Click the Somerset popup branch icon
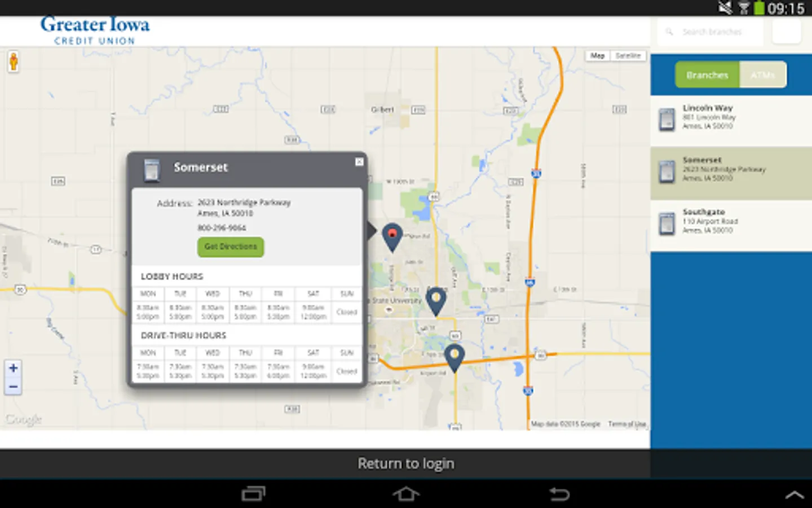 click(x=152, y=170)
